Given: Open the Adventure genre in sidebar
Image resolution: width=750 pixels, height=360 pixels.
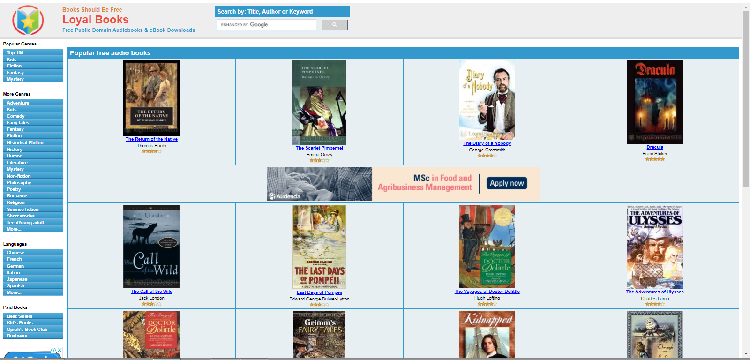Looking at the screenshot, I should [33, 103].
